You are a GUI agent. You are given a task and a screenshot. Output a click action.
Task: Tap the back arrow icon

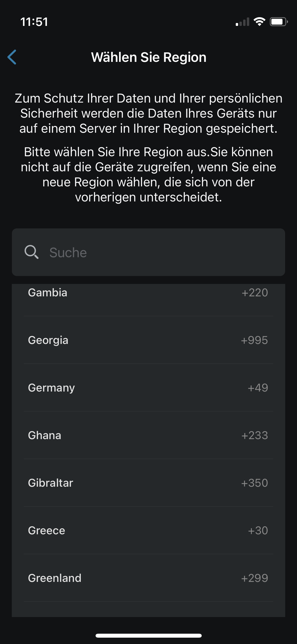[x=12, y=57]
